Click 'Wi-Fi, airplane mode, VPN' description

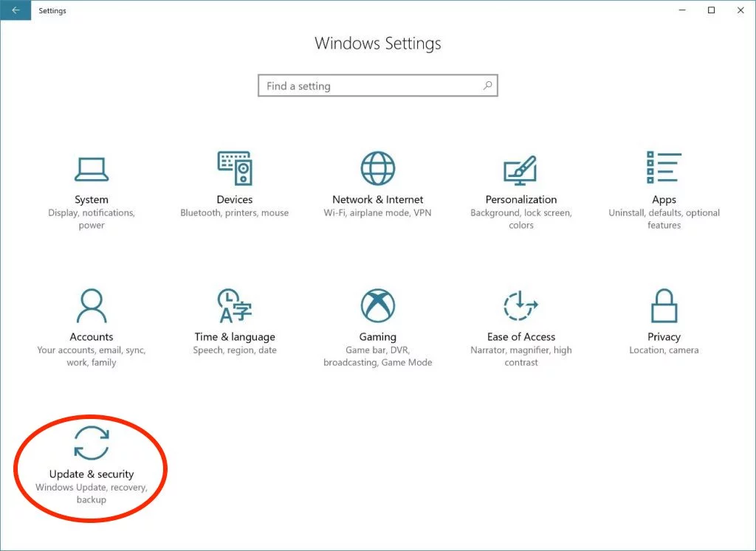[x=378, y=213]
